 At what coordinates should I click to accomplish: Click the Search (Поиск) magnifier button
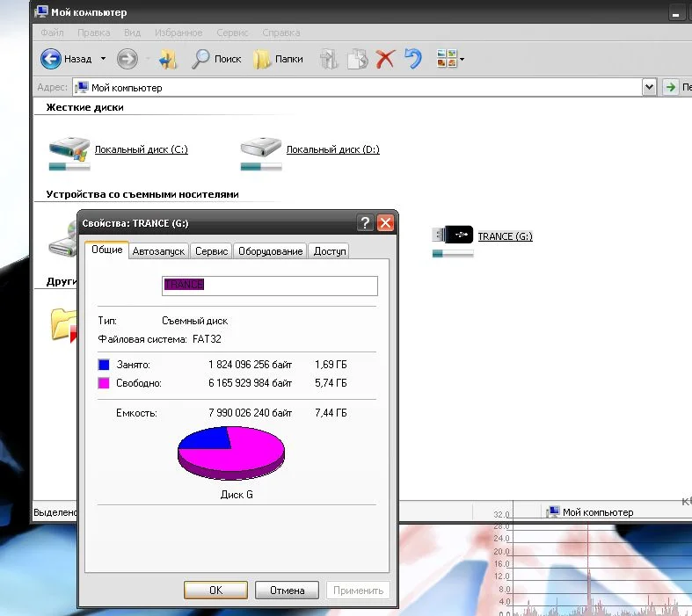point(216,59)
